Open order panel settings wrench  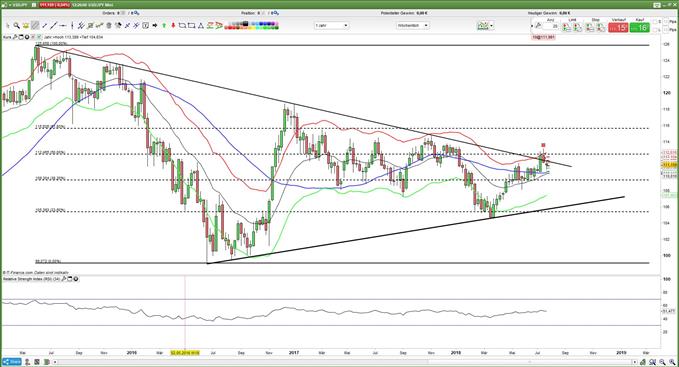[538, 25]
